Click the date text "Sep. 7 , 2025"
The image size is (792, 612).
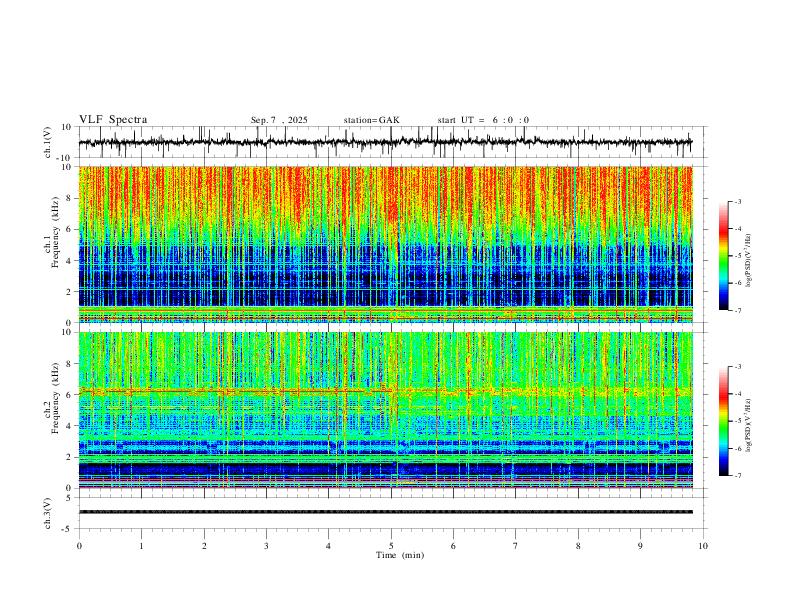point(279,120)
